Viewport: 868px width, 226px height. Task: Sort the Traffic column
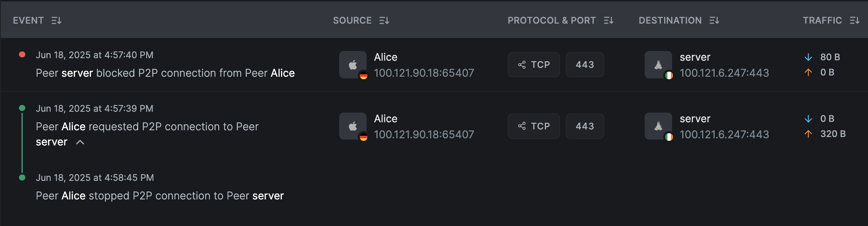coord(855,21)
